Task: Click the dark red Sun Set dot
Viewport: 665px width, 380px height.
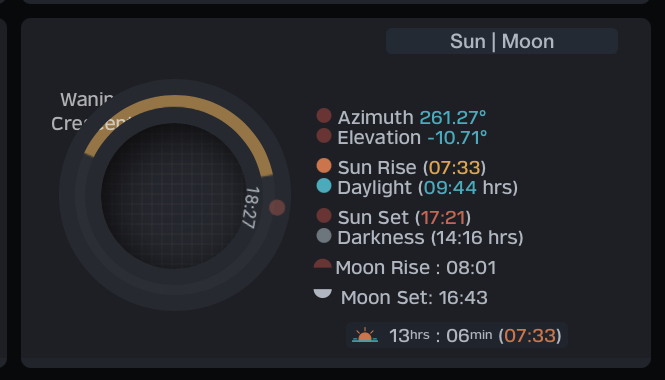Action: (324, 215)
